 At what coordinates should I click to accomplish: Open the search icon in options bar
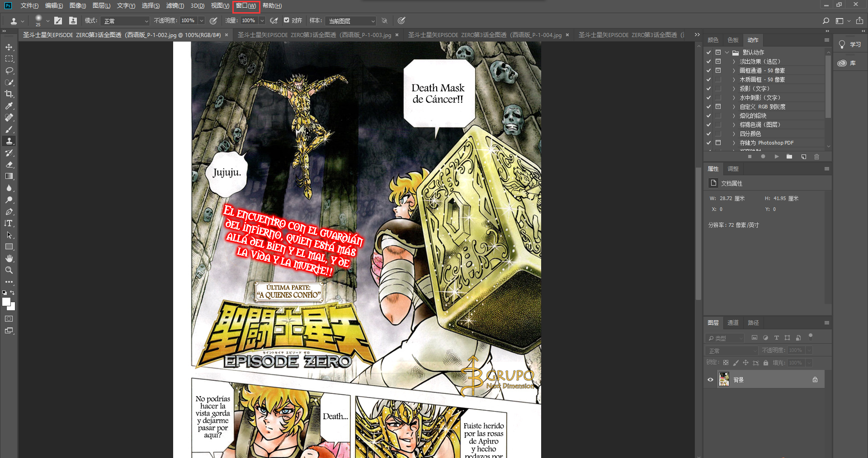coord(826,21)
